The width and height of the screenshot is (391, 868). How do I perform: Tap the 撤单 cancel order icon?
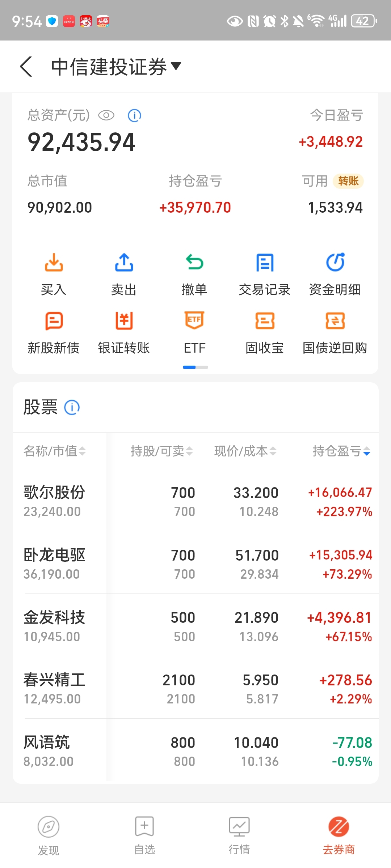[x=194, y=263]
